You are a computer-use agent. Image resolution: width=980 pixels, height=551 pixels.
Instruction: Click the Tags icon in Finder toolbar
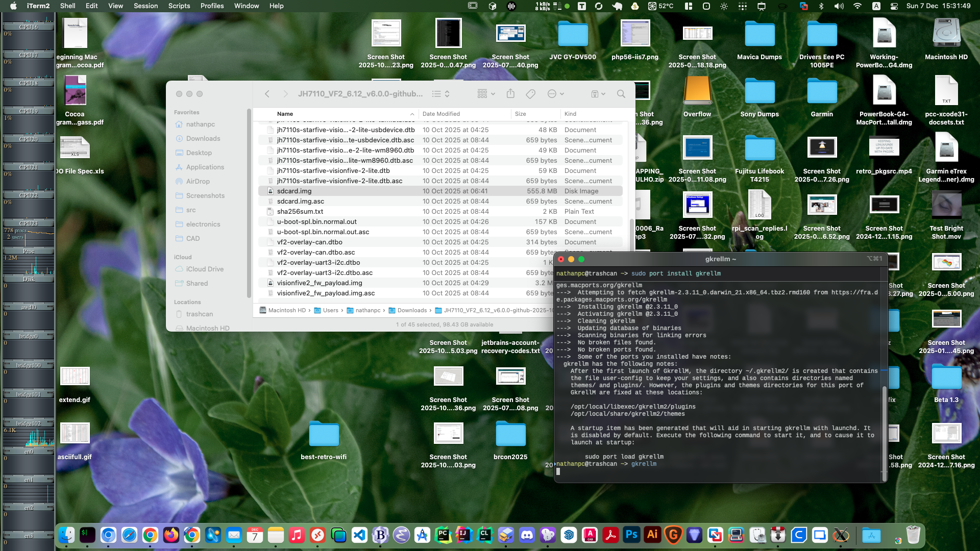click(530, 94)
